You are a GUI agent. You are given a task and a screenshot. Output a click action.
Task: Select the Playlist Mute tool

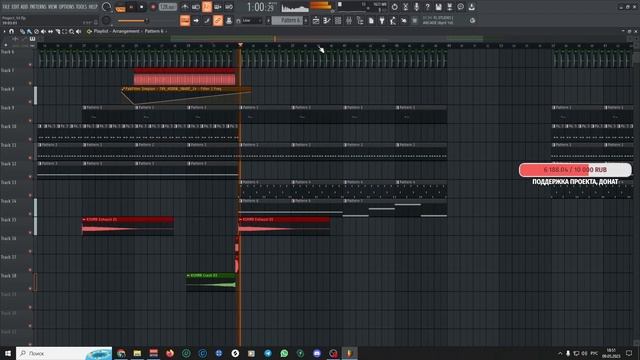point(43,31)
